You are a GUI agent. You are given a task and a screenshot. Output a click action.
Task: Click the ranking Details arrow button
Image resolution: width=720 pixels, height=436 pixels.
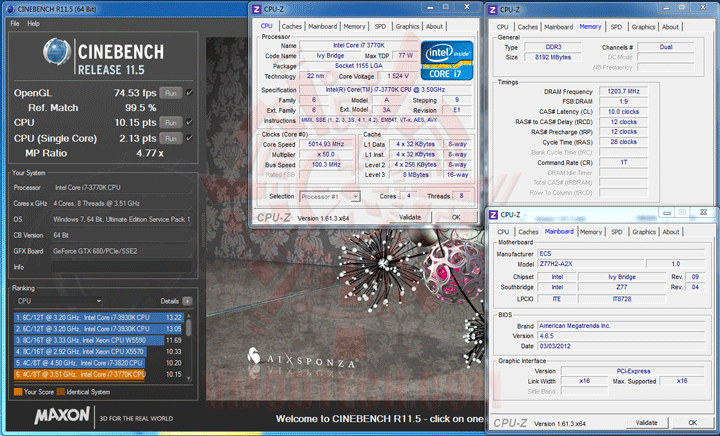(x=187, y=301)
